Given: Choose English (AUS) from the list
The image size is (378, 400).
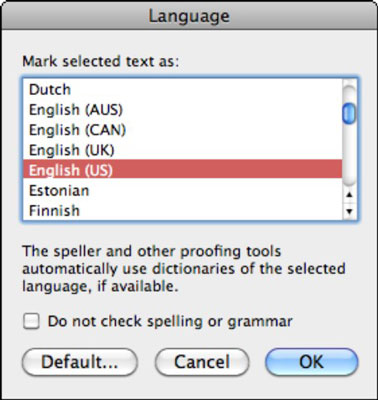Looking at the screenshot, I should tap(183, 110).
